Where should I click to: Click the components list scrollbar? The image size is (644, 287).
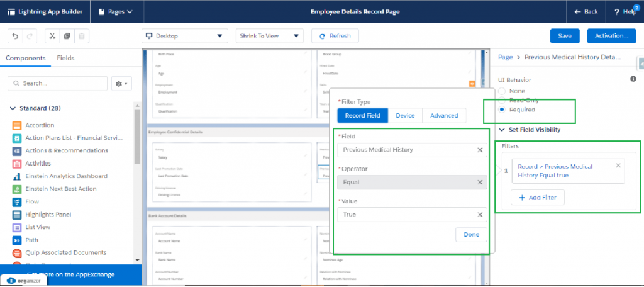[138, 136]
